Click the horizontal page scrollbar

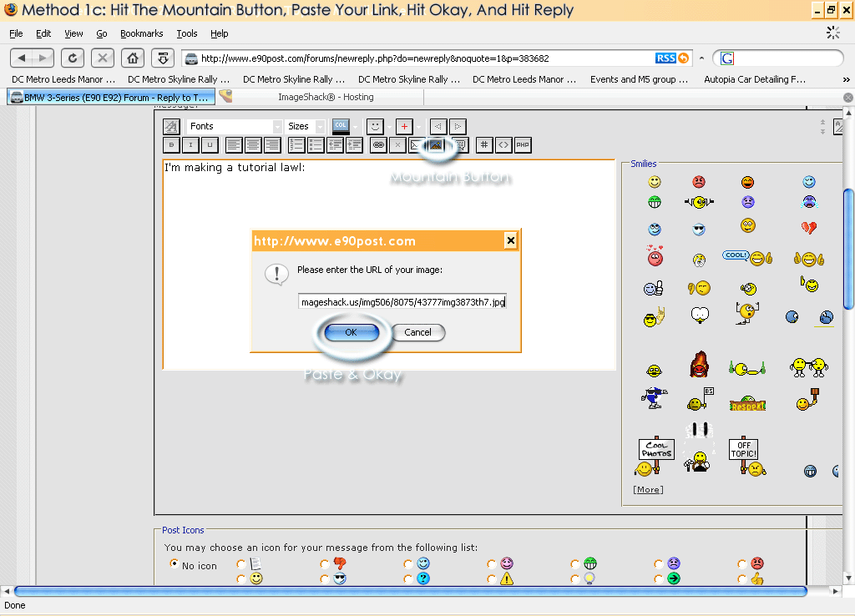[x=410, y=591]
